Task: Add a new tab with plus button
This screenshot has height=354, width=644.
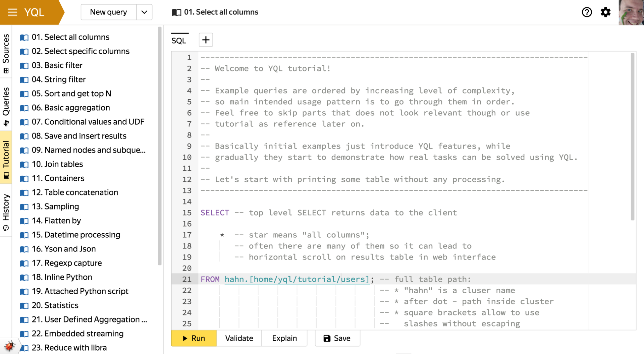Action: pos(206,40)
